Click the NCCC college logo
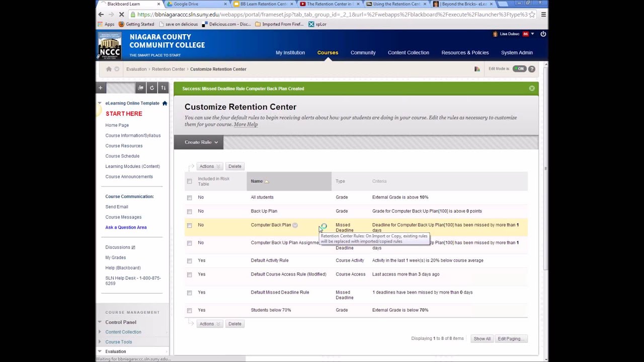The image size is (644, 362). click(x=110, y=46)
